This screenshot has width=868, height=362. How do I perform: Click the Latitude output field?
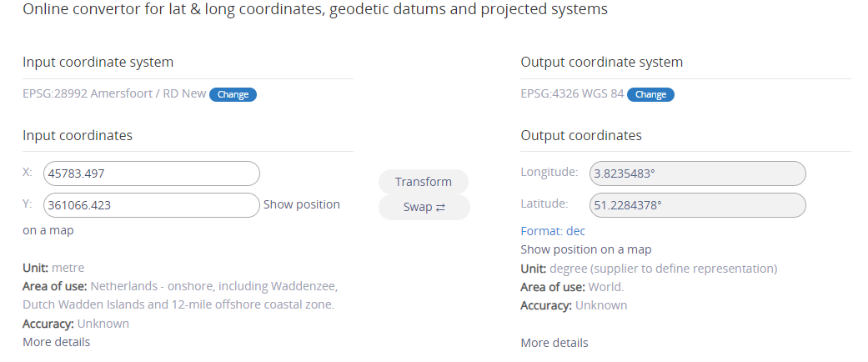pyautogui.click(x=697, y=205)
